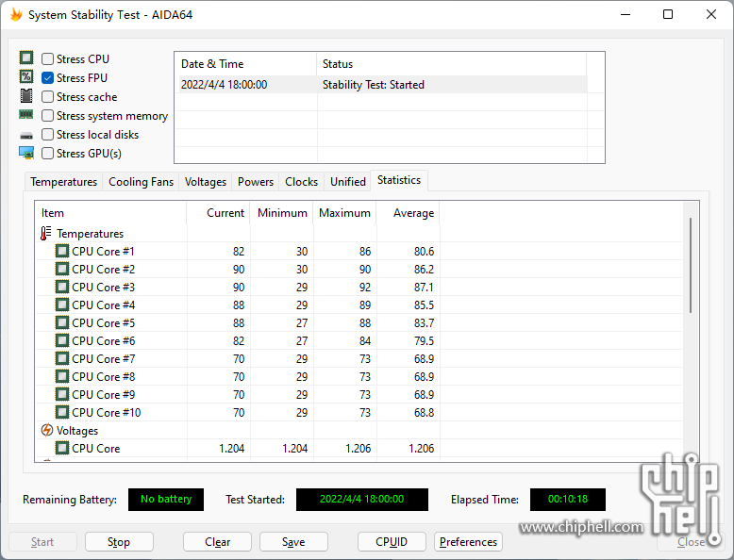Click the chip icon for CPU Core #1
734x560 pixels.
[62, 252]
